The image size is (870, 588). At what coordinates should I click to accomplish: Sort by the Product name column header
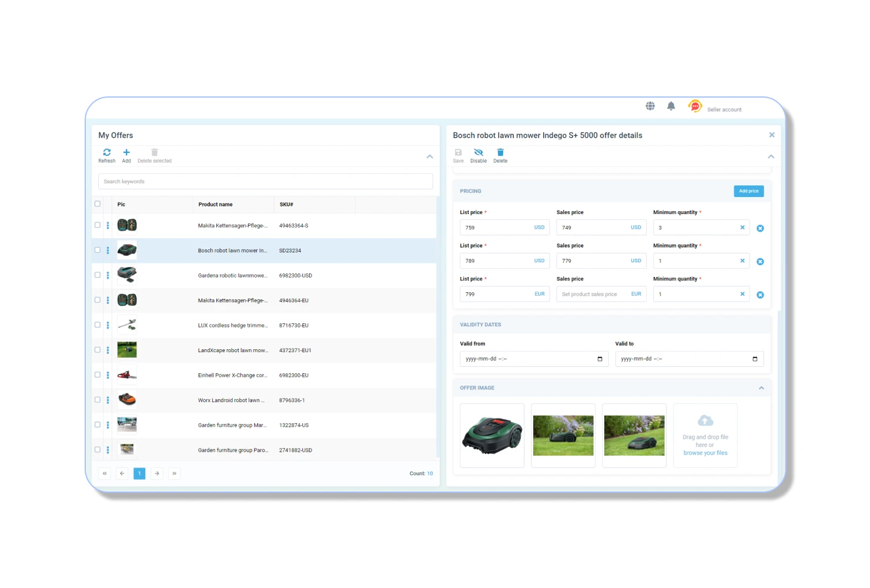pyautogui.click(x=216, y=205)
